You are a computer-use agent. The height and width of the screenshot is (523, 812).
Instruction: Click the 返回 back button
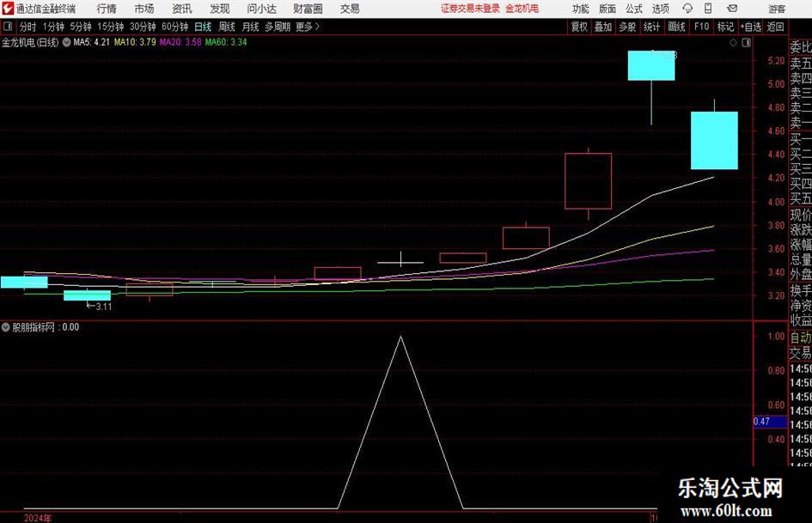tap(775, 27)
